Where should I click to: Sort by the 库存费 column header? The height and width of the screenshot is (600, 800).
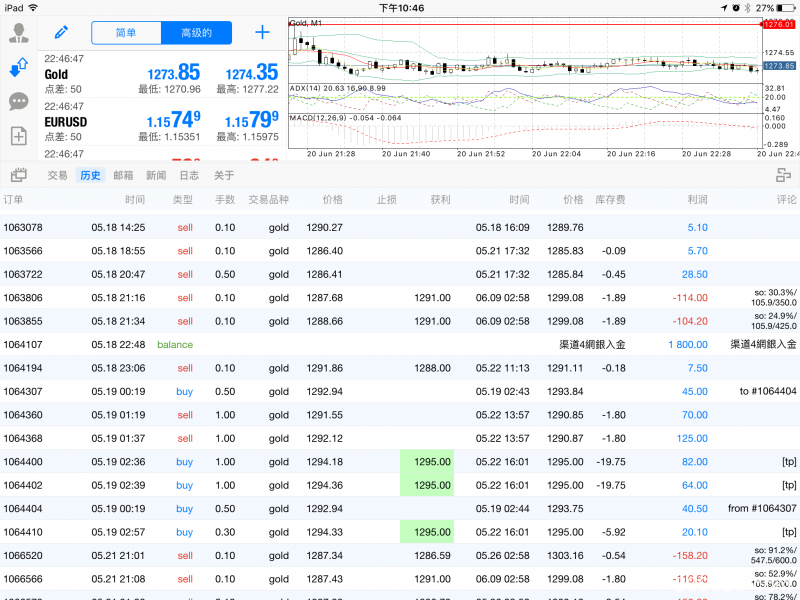(x=610, y=199)
